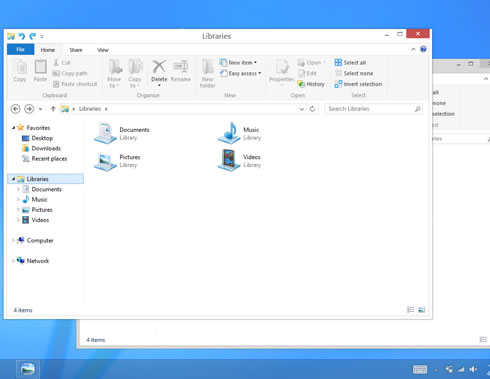Select the Videos library in the file pane
Screen dimensions: 490x379
[240, 161]
